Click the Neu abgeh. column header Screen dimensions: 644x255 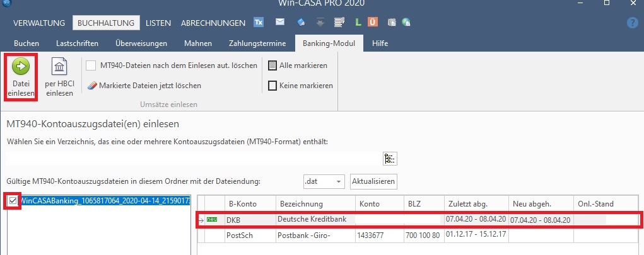click(541, 204)
